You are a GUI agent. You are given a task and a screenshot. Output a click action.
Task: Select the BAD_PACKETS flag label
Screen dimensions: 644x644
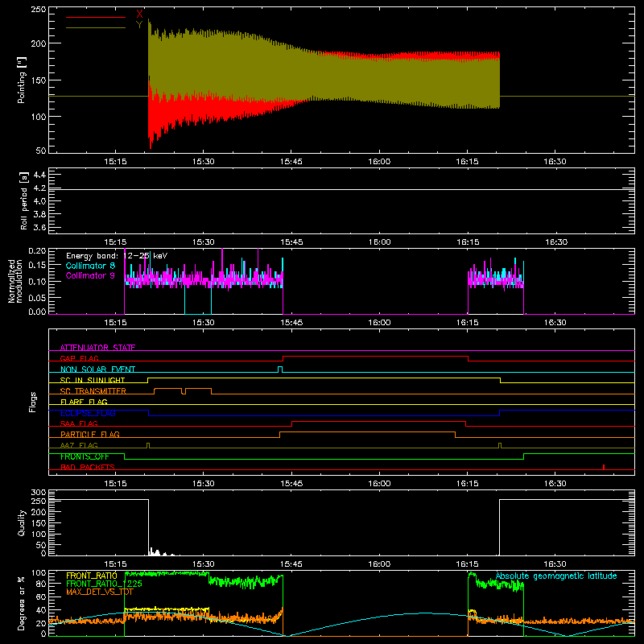(88, 467)
